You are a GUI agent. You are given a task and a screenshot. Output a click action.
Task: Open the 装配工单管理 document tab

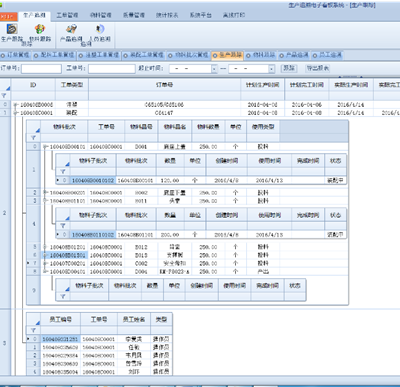point(144,55)
